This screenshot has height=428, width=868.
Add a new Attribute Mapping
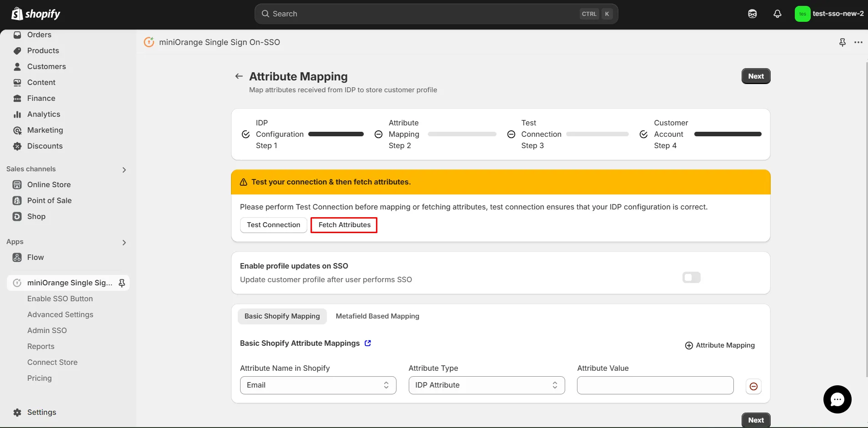click(720, 345)
